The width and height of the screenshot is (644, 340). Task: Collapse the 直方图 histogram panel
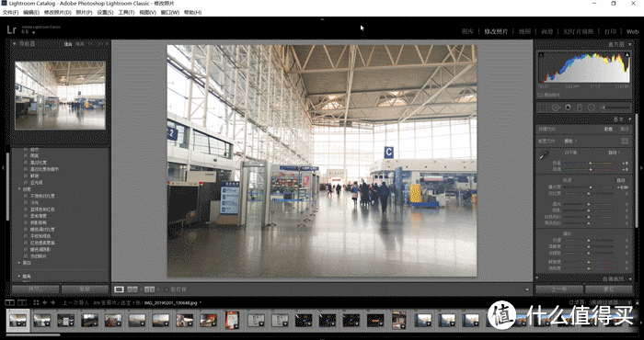pos(629,44)
